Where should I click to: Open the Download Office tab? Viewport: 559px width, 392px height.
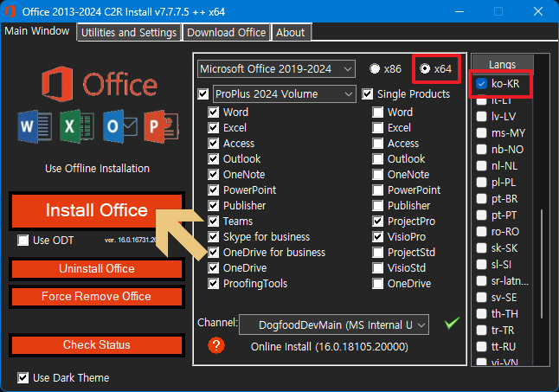227,32
